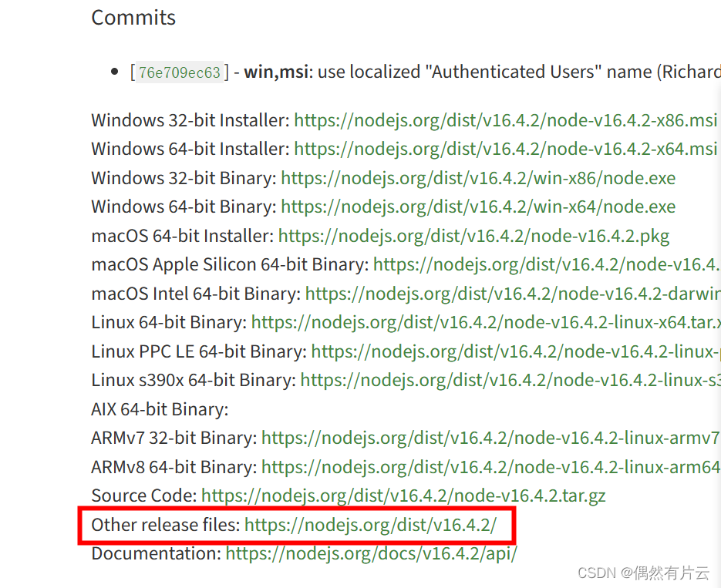
Task: Click the bold 'win,msi' commit text
Action: [276, 72]
